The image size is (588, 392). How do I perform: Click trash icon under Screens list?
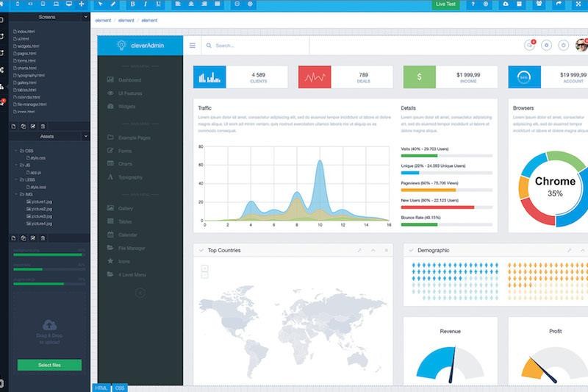click(43, 126)
